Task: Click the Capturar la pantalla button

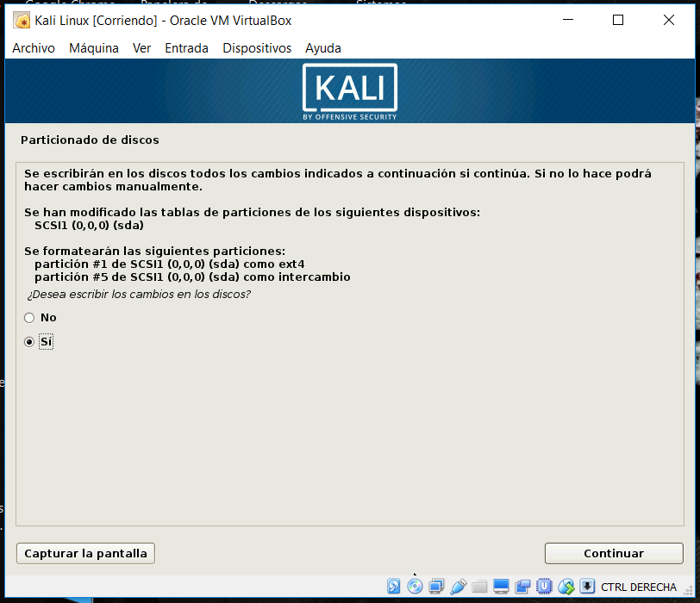Action: 85,553
